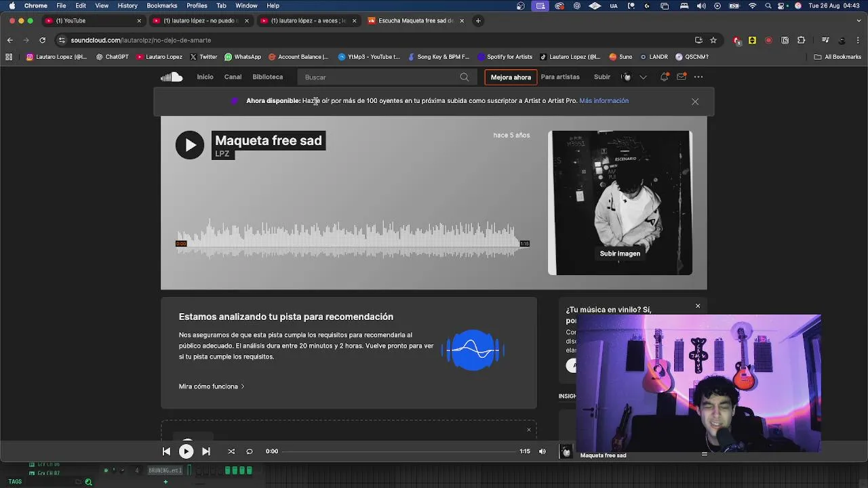
Task: Open the YtMp3 bookmark
Action: (x=369, y=57)
